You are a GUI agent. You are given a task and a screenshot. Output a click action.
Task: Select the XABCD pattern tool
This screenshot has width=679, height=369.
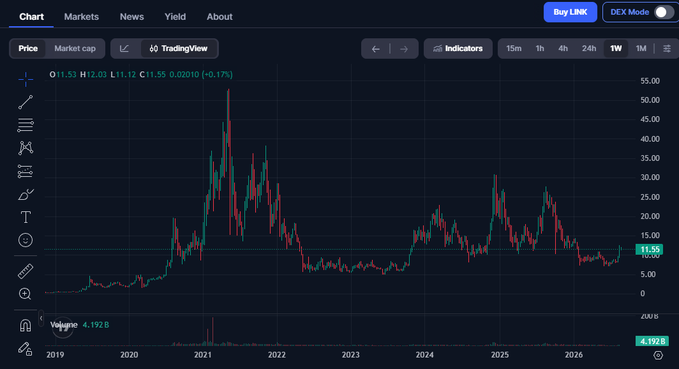click(x=26, y=148)
